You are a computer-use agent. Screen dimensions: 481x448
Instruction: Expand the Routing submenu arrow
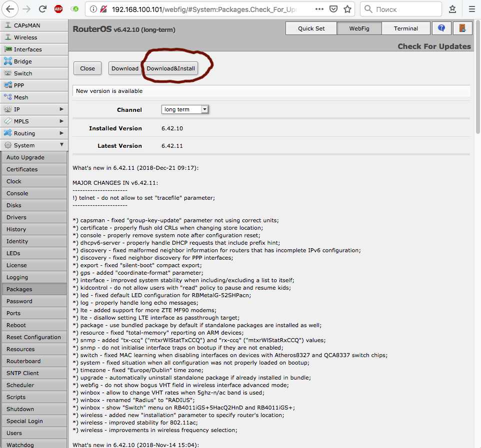coord(61,133)
